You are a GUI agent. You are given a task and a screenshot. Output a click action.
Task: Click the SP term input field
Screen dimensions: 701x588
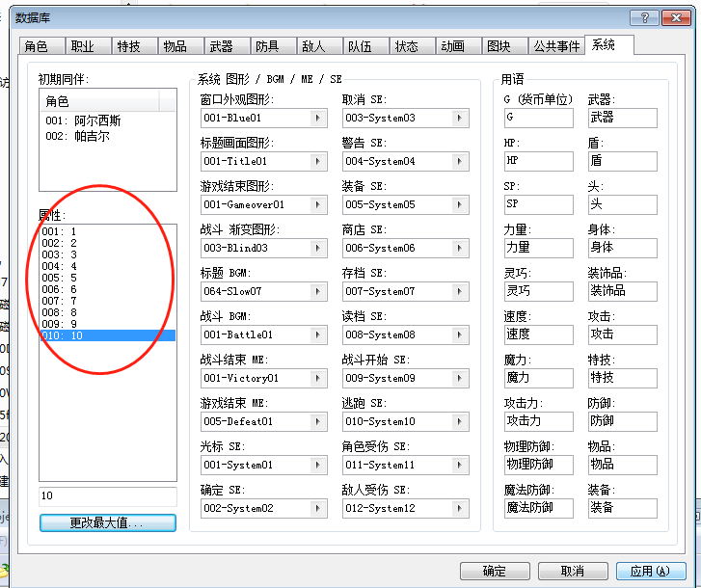click(x=538, y=204)
